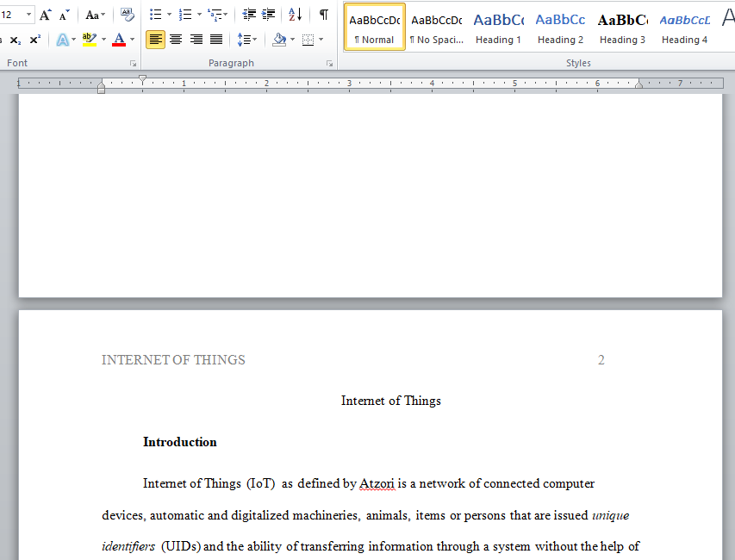735x560 pixels.
Task: Apply the Normal style
Action: click(375, 27)
